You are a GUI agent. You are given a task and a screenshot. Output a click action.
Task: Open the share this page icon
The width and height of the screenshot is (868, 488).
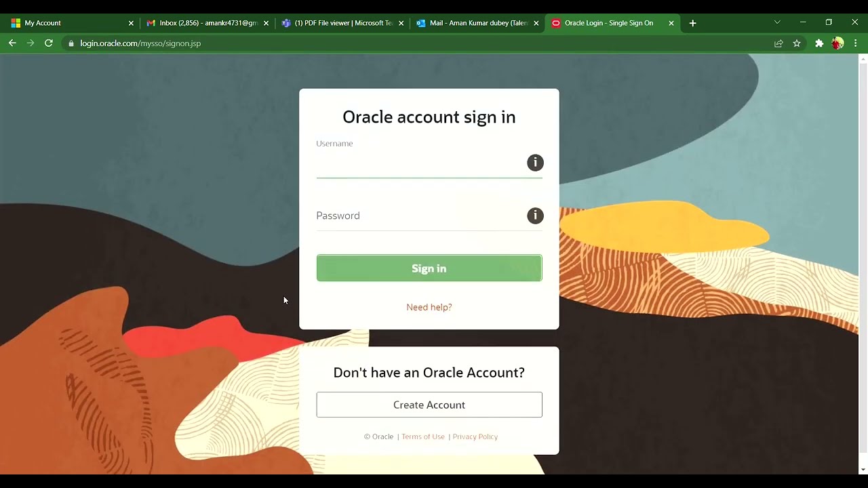coord(778,43)
